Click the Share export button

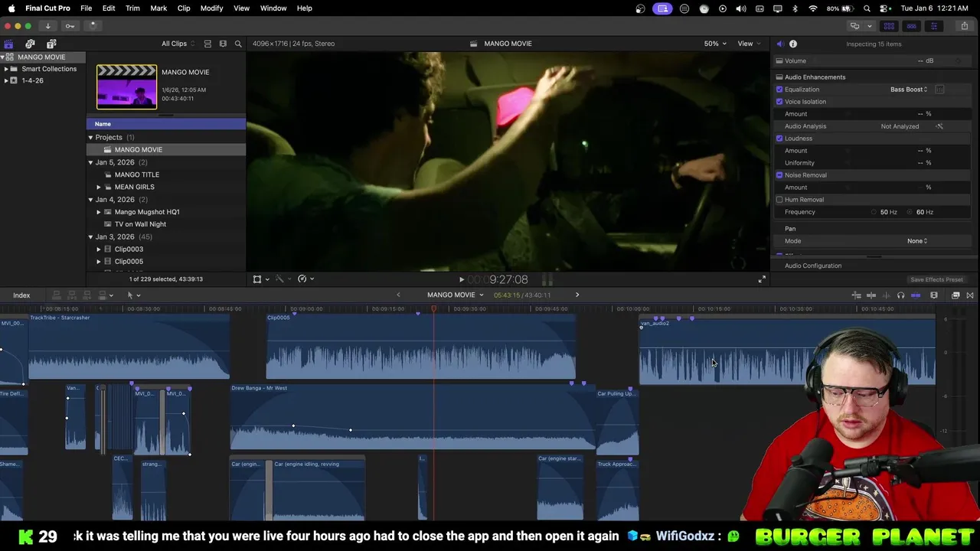click(x=964, y=26)
